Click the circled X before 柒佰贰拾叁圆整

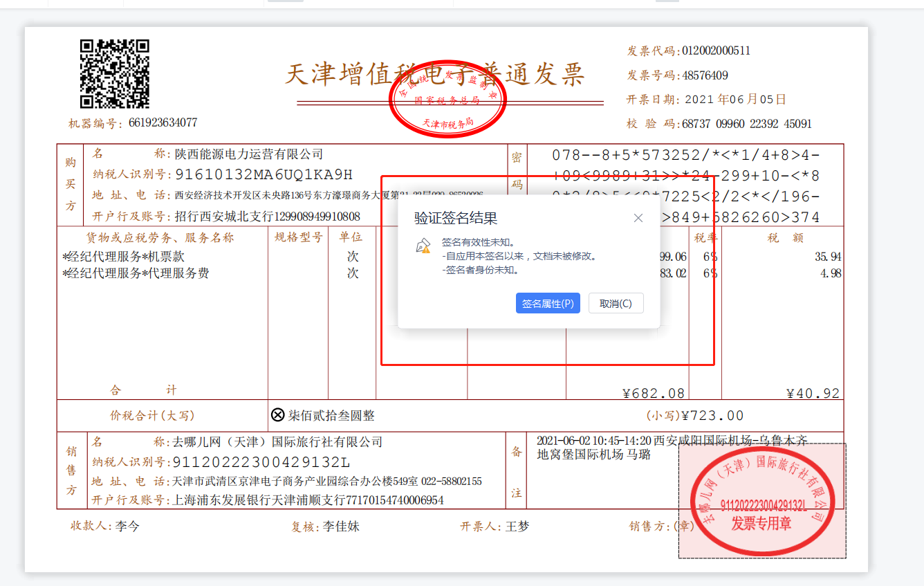277,415
